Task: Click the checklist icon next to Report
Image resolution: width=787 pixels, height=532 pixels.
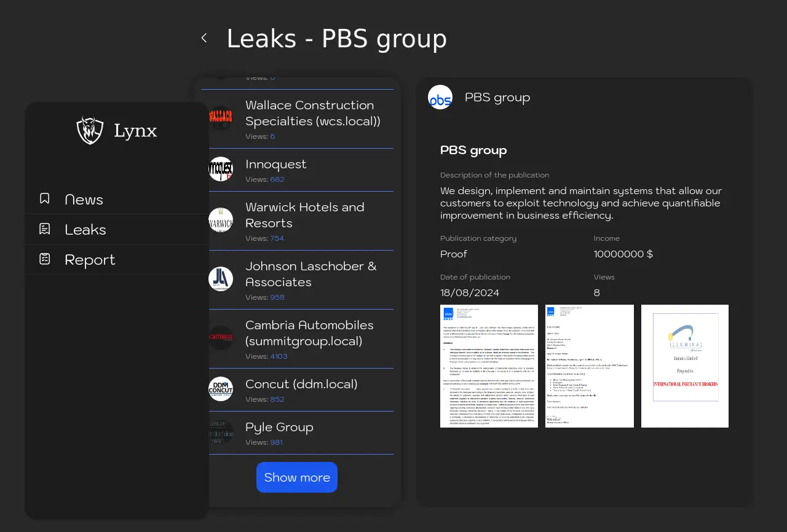Action: [45, 259]
